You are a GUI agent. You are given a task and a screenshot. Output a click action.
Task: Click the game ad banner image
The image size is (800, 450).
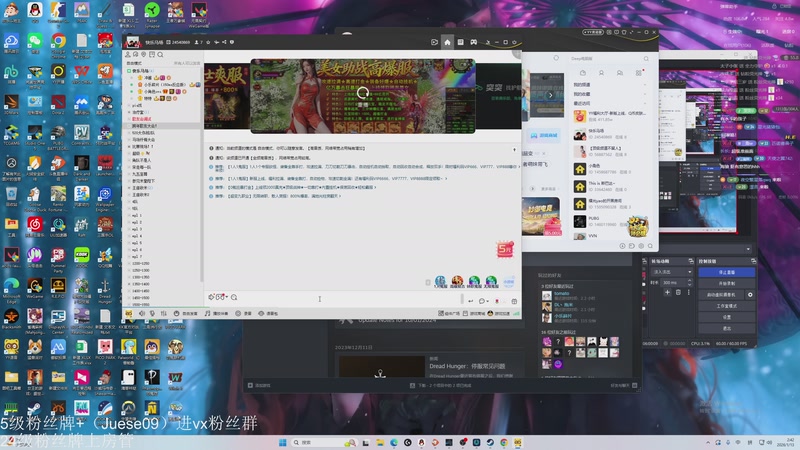point(363,96)
